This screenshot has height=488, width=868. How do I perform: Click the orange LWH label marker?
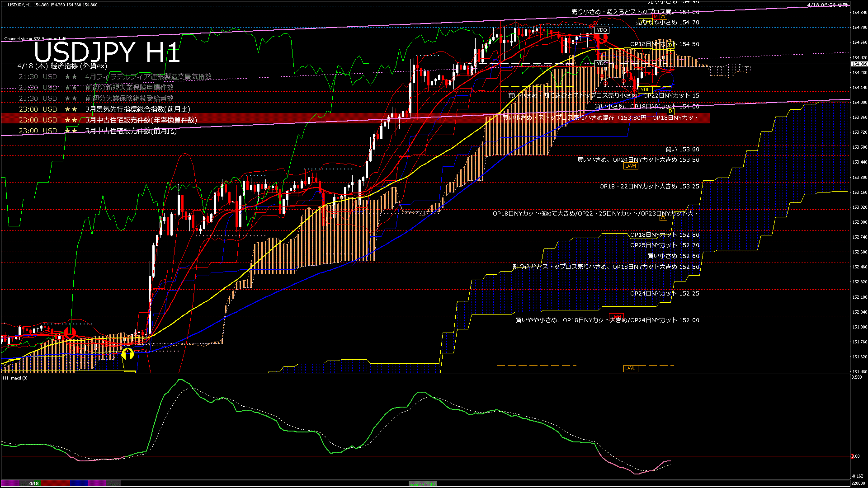pos(630,166)
